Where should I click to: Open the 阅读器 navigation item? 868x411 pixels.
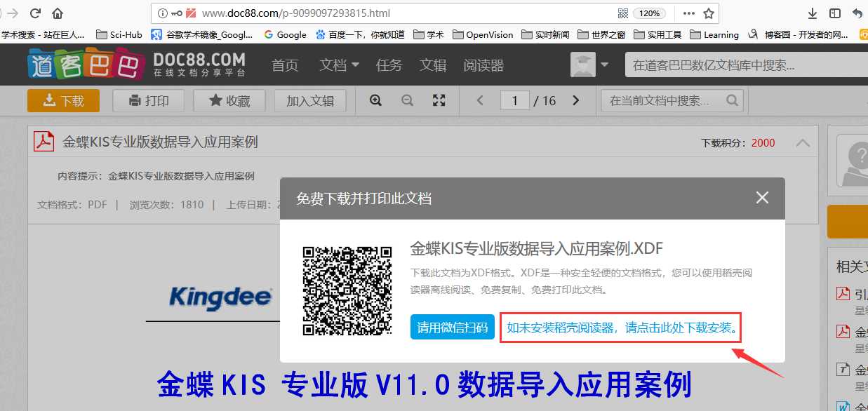(x=483, y=65)
